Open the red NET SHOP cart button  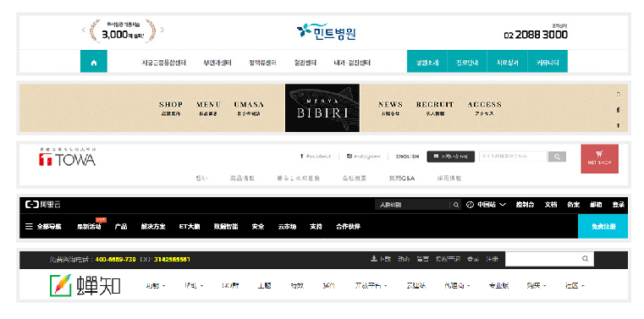click(600, 158)
